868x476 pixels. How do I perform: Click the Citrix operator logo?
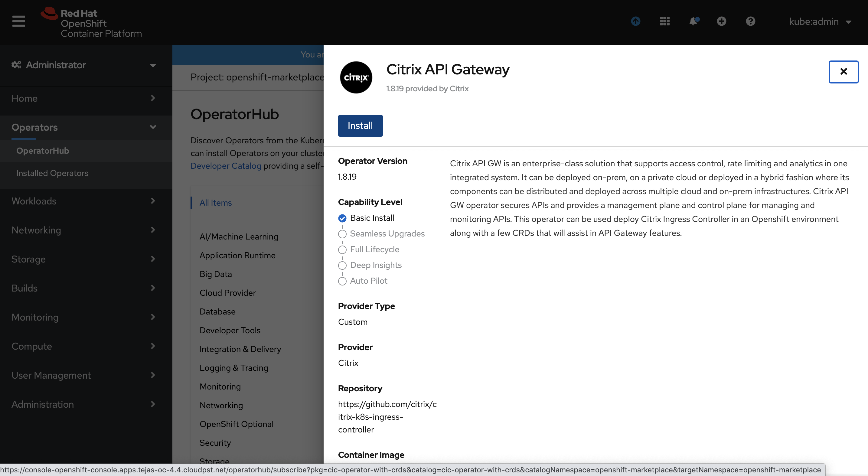[356, 77]
